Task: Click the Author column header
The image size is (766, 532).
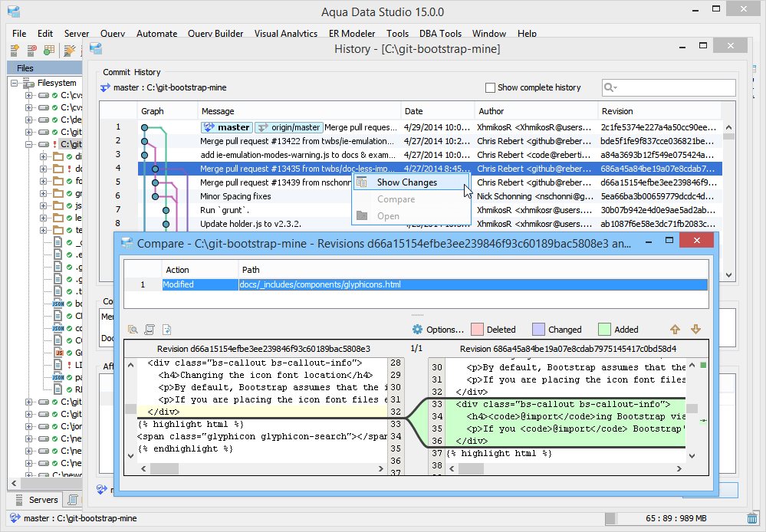Action: tap(536, 111)
